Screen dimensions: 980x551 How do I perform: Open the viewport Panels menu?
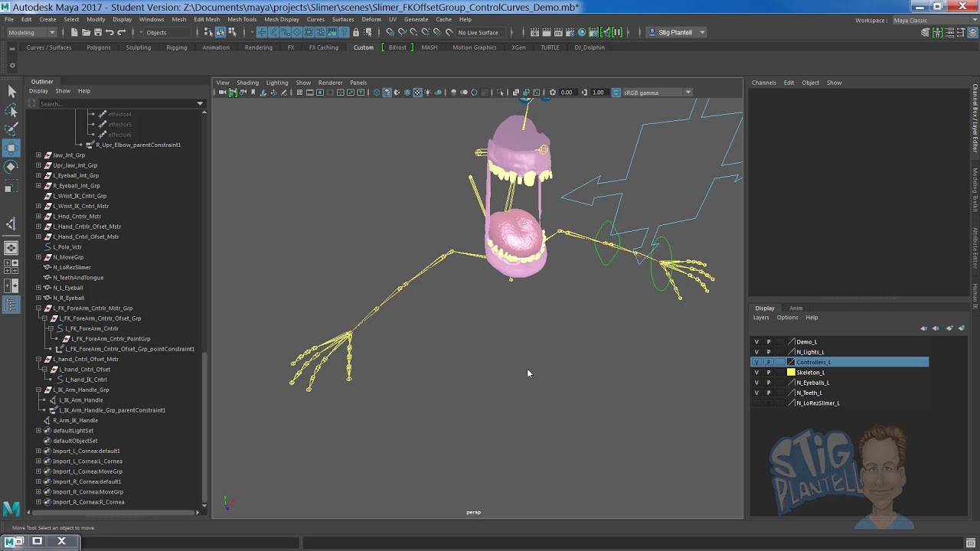[358, 83]
